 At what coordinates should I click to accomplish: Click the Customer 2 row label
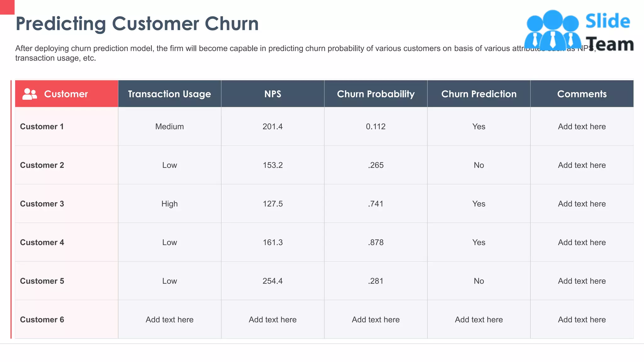(42, 165)
